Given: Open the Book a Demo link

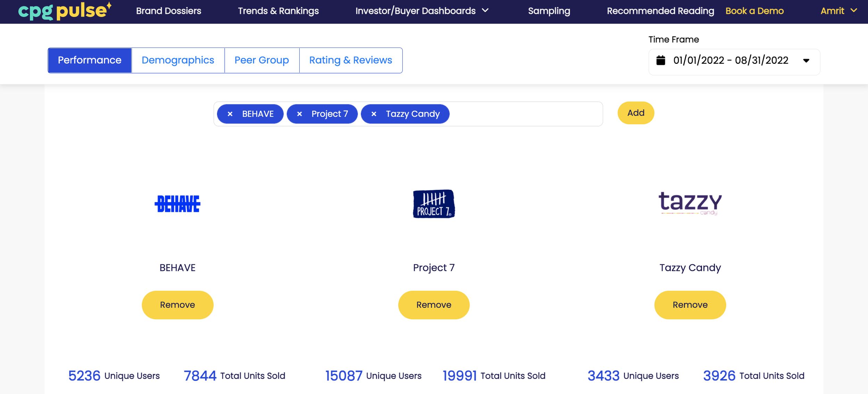Looking at the screenshot, I should tap(754, 11).
